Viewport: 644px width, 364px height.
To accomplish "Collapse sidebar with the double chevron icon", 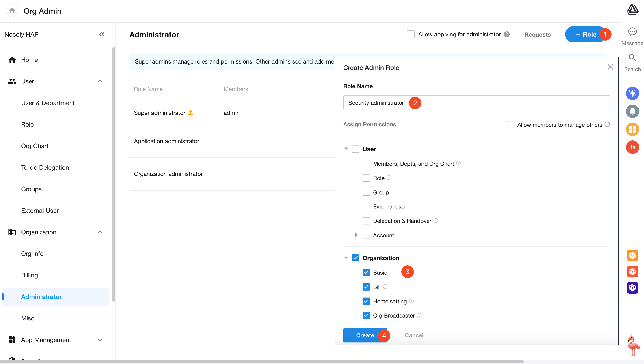I will pos(102,34).
